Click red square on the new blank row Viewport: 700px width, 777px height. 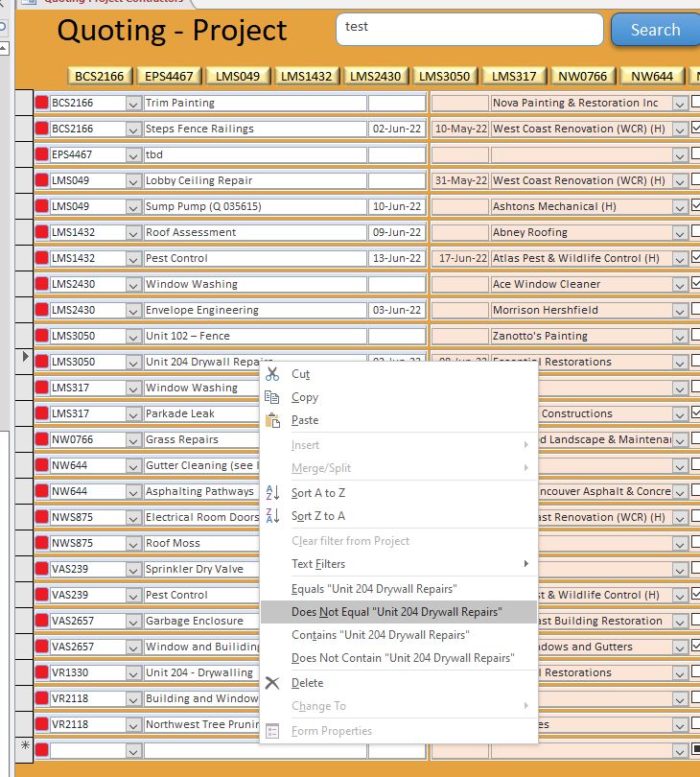41,750
